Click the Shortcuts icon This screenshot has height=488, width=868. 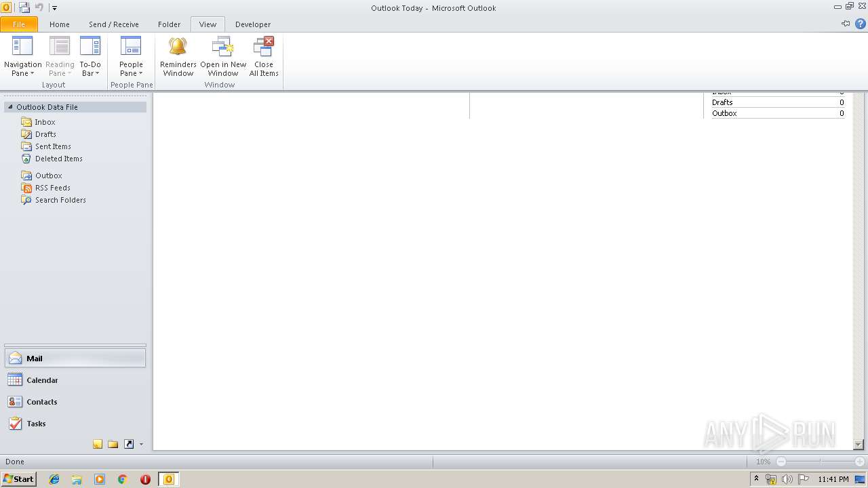(x=129, y=445)
